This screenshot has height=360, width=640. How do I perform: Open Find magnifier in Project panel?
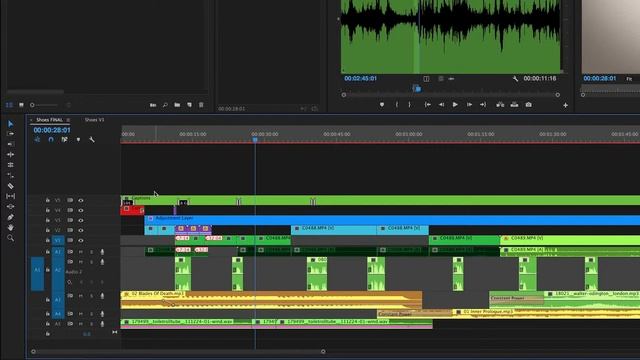coord(165,105)
